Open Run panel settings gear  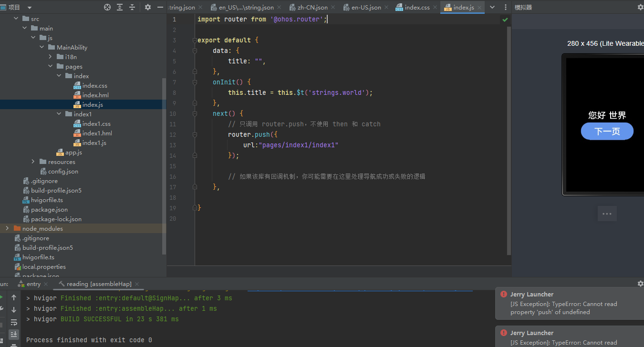(x=640, y=284)
